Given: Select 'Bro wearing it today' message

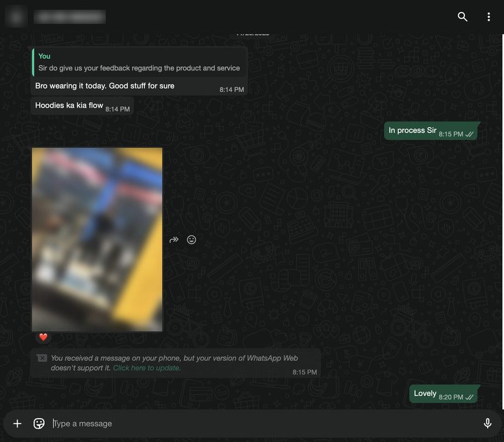Looking at the screenshot, I should tap(139, 86).
